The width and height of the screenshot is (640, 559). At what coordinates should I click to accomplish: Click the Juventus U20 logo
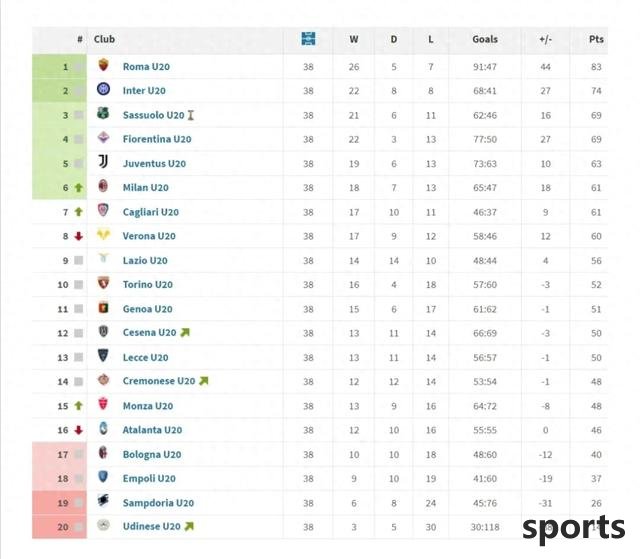coord(104,162)
